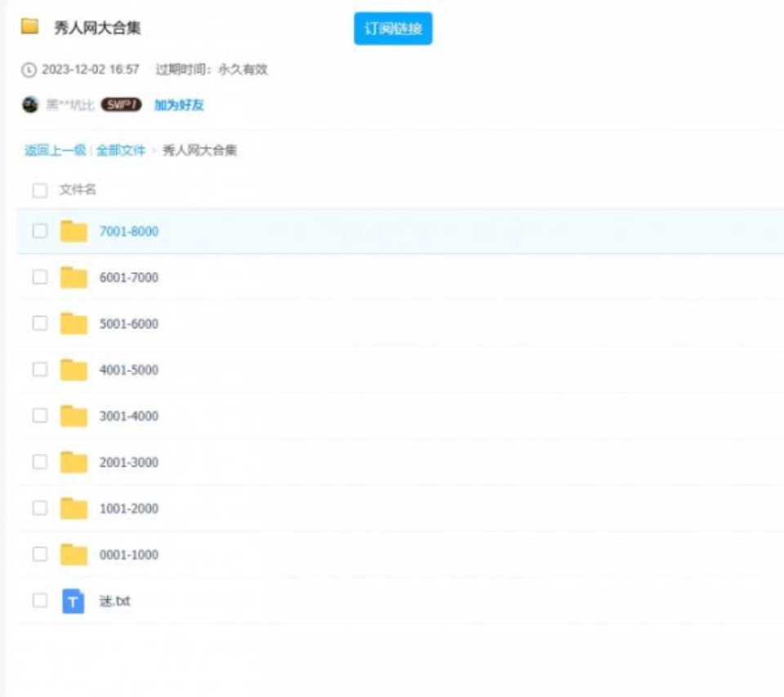Click the 订阅链接 subscribe button
The width and height of the screenshot is (784, 697).
(393, 29)
